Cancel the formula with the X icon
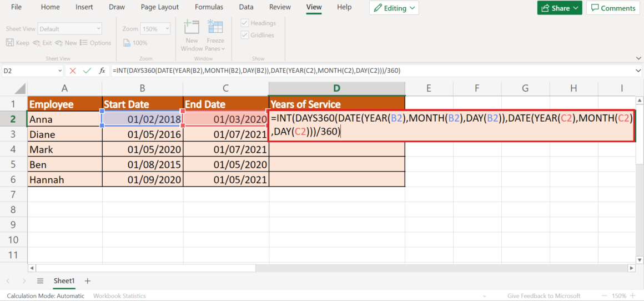 coord(73,71)
